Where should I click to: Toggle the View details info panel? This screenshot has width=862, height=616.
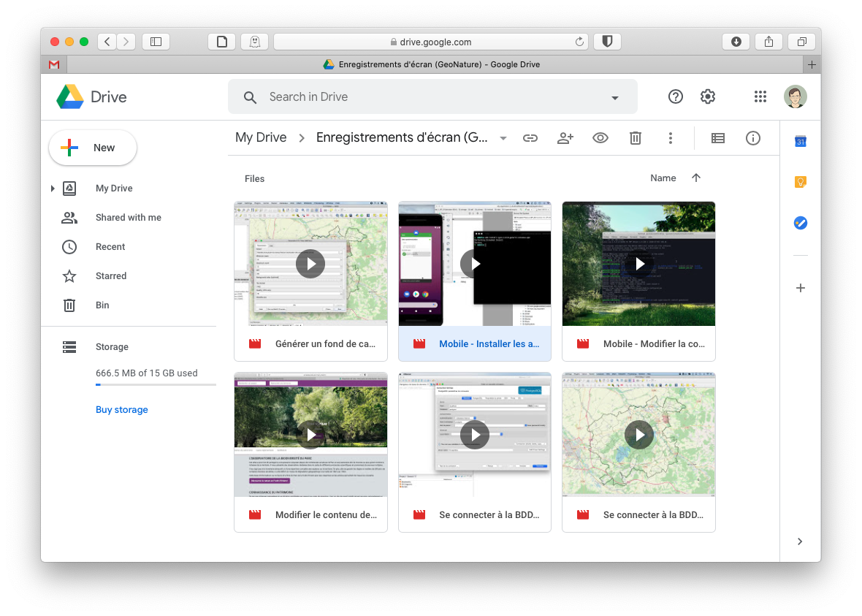click(x=753, y=138)
